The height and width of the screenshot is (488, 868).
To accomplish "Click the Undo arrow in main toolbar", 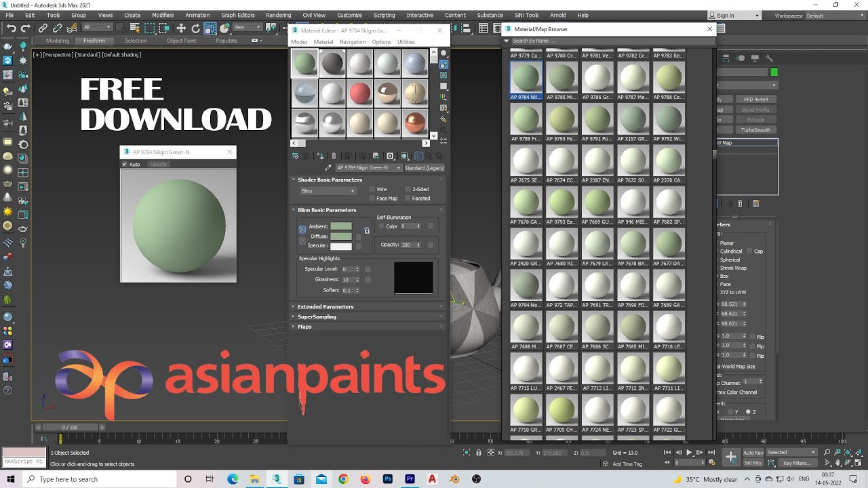I will [11, 28].
